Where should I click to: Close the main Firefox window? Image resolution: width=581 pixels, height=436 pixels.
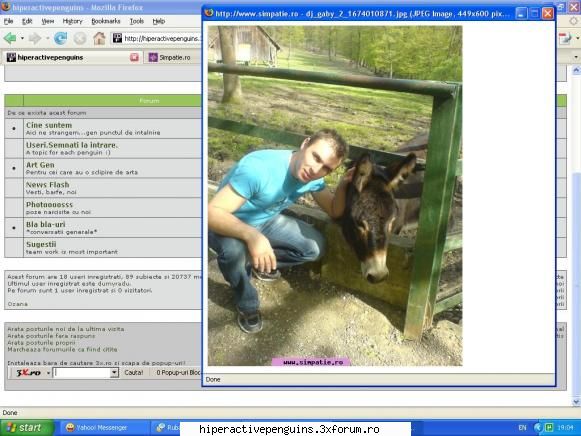click(574, 6)
